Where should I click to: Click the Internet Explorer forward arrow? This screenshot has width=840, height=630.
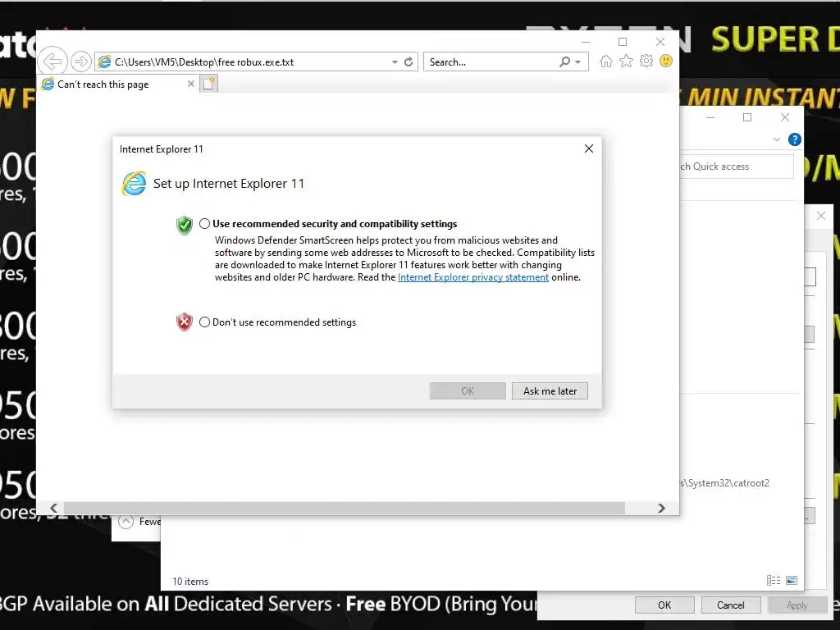coord(81,62)
